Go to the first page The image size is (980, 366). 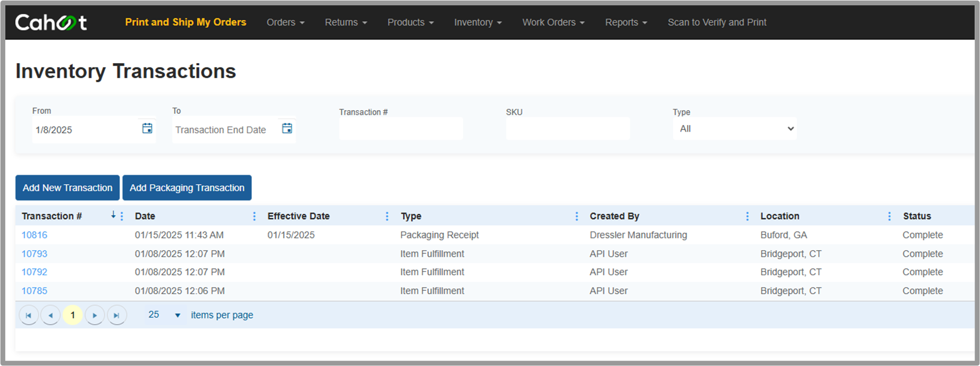[x=29, y=315]
